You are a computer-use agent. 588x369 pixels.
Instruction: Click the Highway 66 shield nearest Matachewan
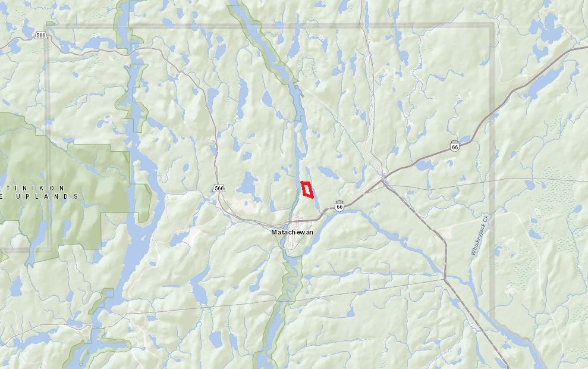pos(339,205)
